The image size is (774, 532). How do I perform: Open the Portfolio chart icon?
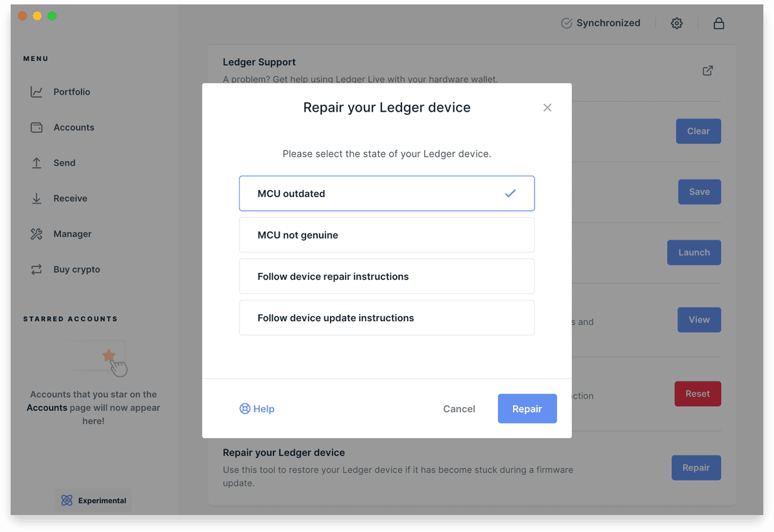(x=36, y=92)
